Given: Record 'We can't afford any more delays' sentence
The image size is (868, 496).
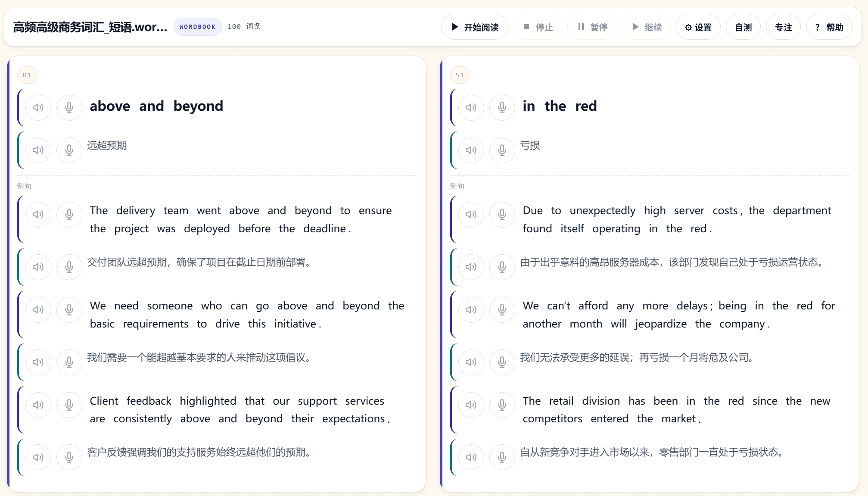Looking at the screenshot, I should [x=502, y=310].
